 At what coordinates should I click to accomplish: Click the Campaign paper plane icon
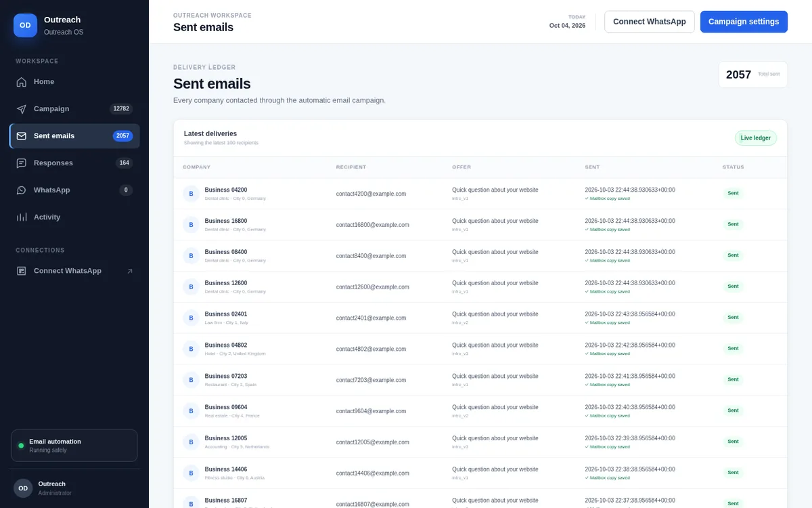(x=22, y=109)
